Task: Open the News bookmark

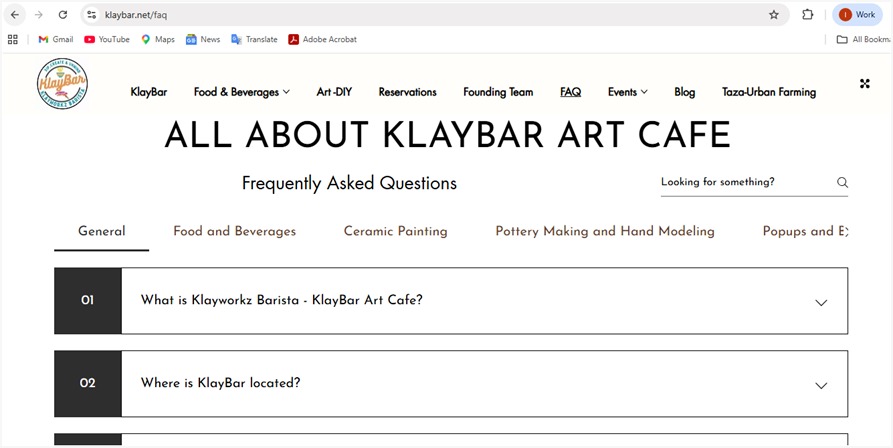Action: pos(203,39)
